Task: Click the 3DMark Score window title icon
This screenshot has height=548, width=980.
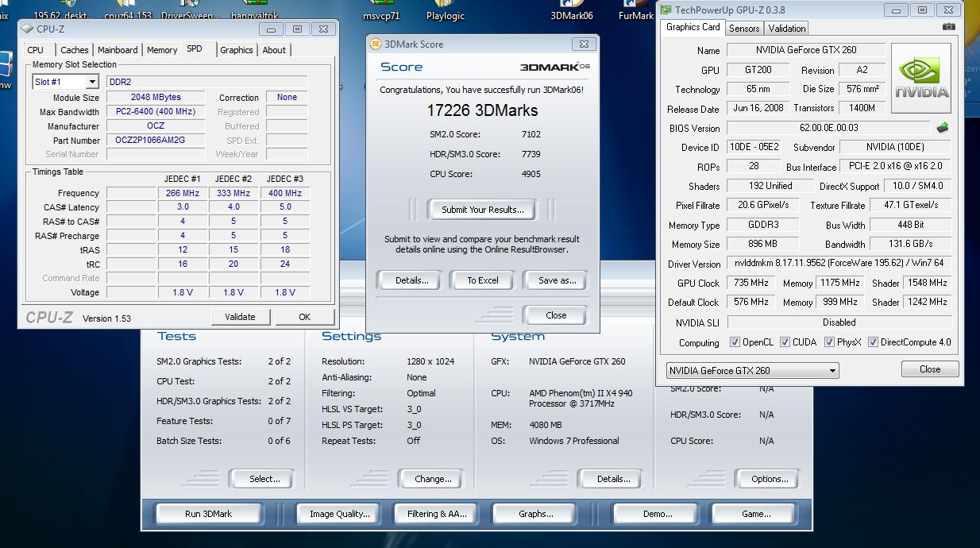Action: tap(377, 44)
